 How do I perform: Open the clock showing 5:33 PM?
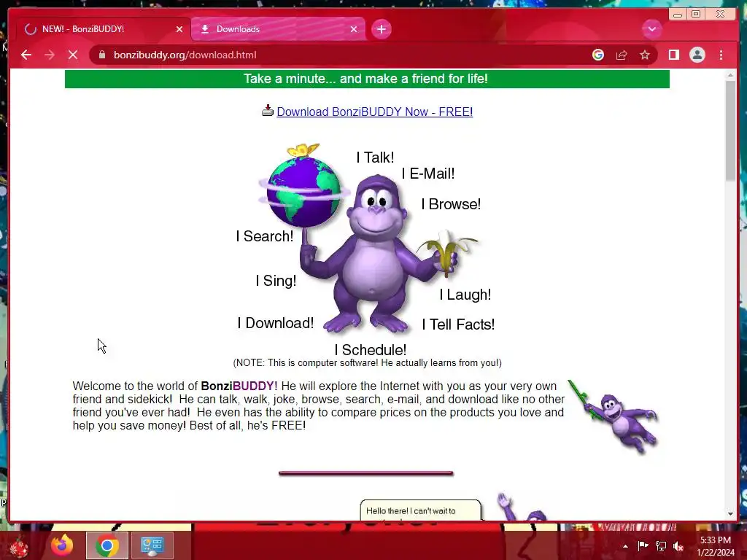click(716, 546)
